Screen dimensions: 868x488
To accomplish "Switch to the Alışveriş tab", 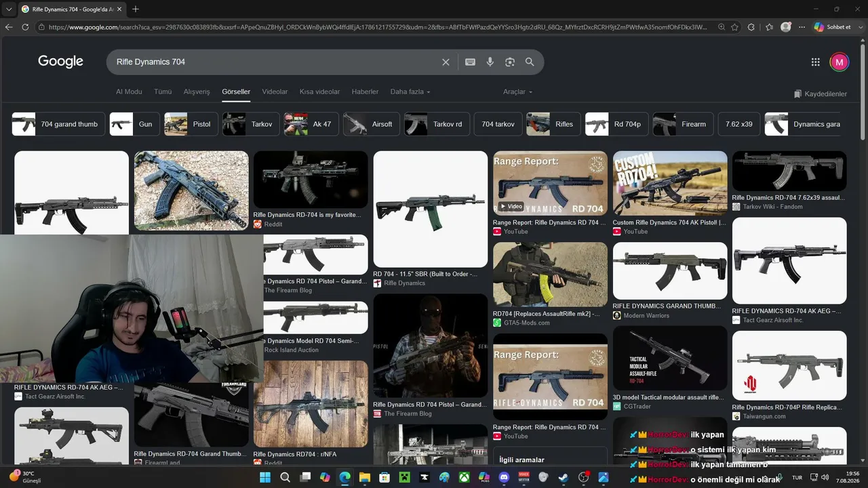I will tap(197, 91).
